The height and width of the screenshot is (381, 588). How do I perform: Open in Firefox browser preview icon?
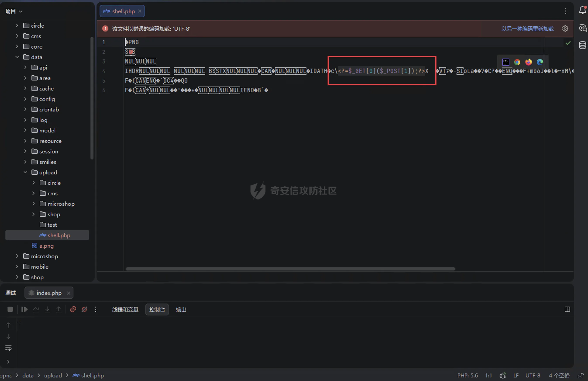point(528,62)
